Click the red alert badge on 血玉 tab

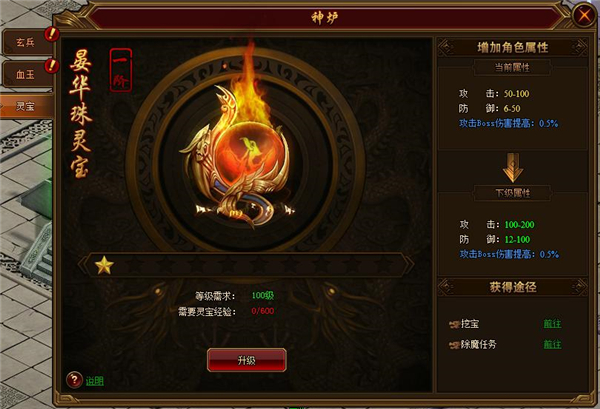click(52, 66)
